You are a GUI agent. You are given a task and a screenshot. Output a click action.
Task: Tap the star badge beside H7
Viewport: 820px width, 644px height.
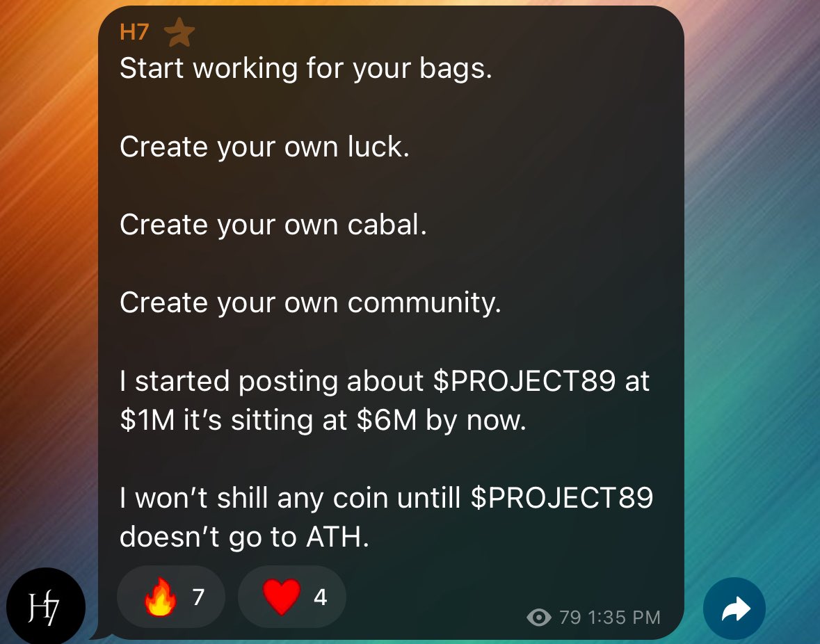point(179,32)
